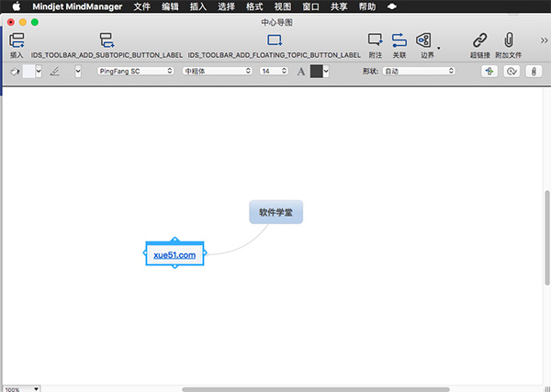Click the text color A icon

coord(301,72)
